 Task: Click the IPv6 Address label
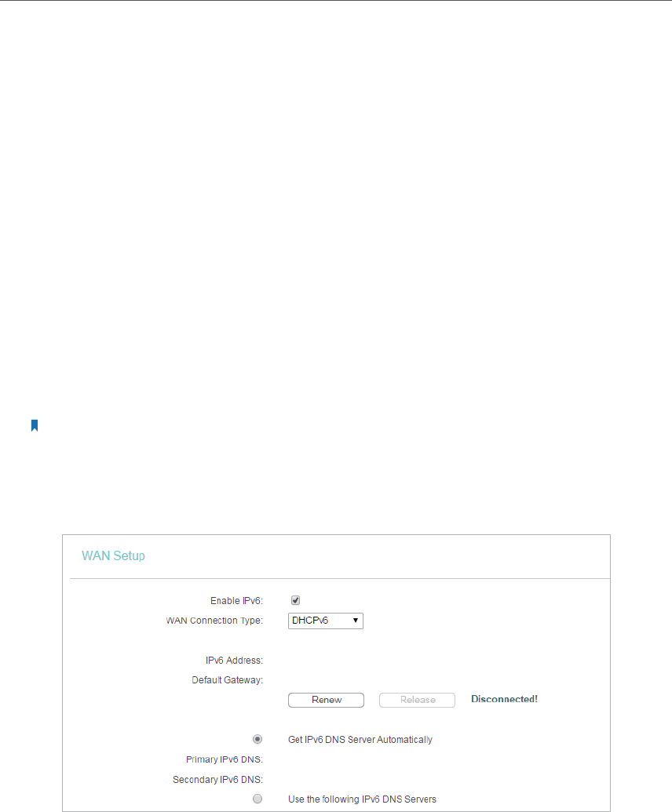[x=234, y=661]
